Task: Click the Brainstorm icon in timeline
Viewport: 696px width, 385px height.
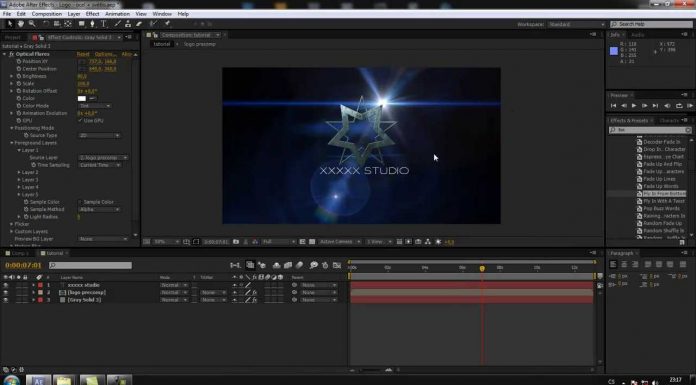Action: click(x=313, y=265)
